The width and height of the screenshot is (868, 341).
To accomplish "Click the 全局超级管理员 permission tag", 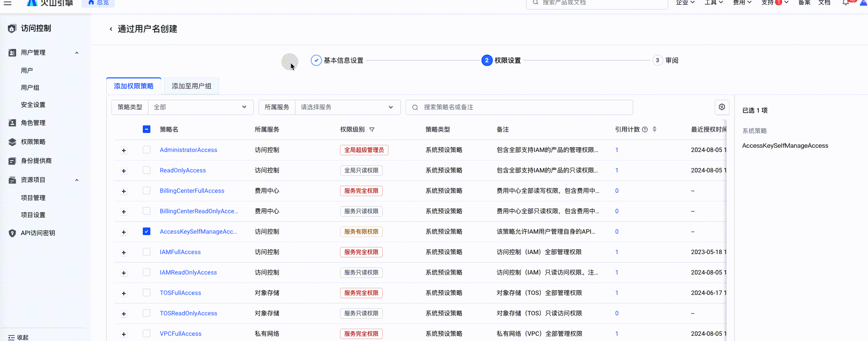I will click(364, 150).
